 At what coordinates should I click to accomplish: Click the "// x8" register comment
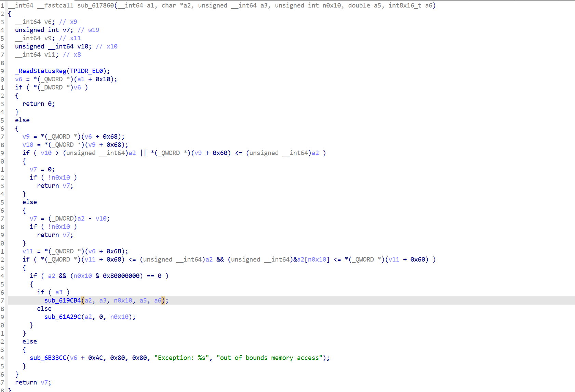(72, 55)
